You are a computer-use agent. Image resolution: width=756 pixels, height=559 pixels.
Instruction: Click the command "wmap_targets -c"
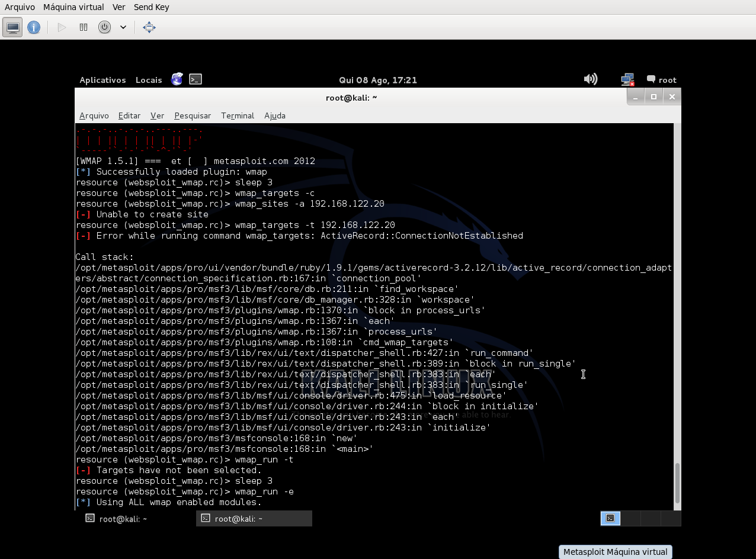[275, 193]
